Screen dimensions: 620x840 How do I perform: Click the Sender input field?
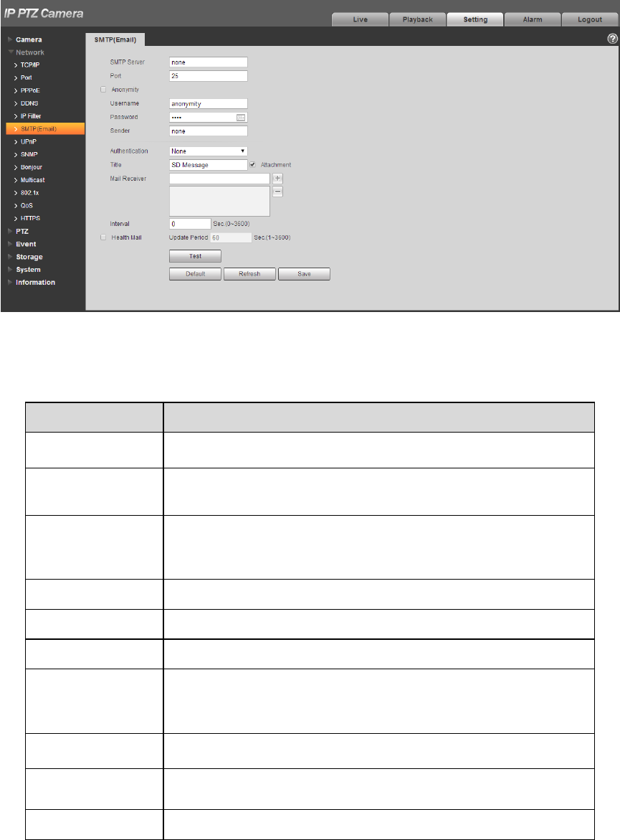pos(209,131)
